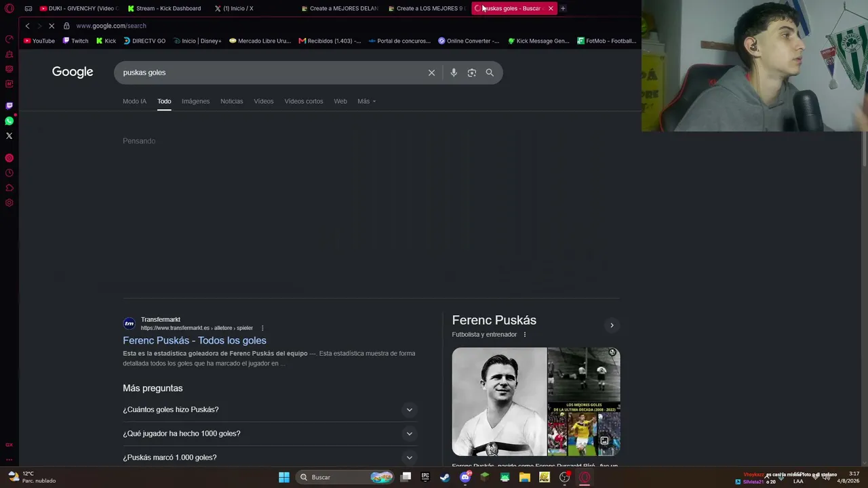Select the Web search filter
The width and height of the screenshot is (868, 488).
pyautogui.click(x=340, y=101)
